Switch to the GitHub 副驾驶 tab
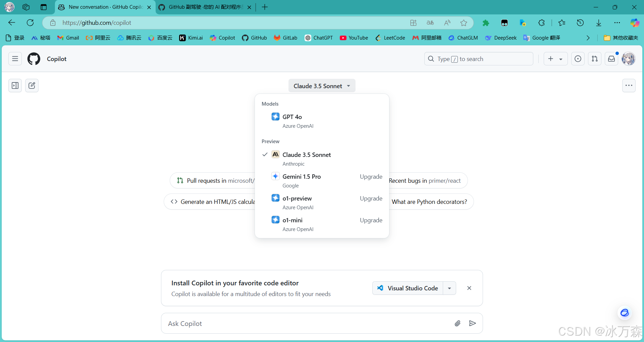 [205, 7]
